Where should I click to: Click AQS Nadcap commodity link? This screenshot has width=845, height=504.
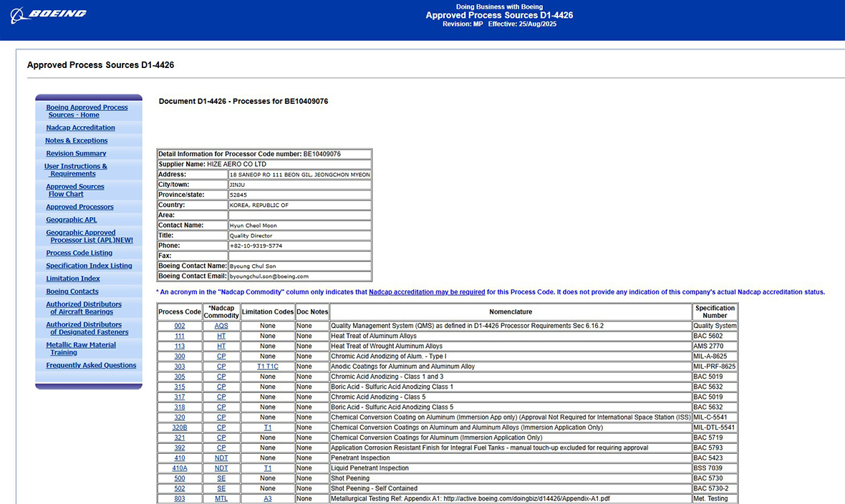[x=221, y=326]
